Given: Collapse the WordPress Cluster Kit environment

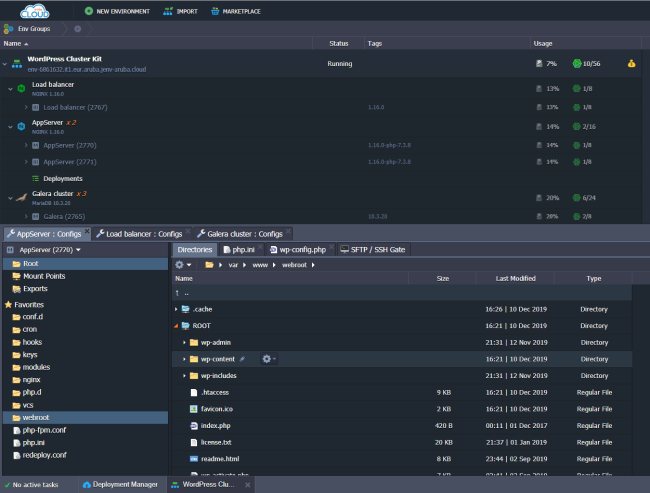Looking at the screenshot, I should pyautogui.click(x=5, y=64).
